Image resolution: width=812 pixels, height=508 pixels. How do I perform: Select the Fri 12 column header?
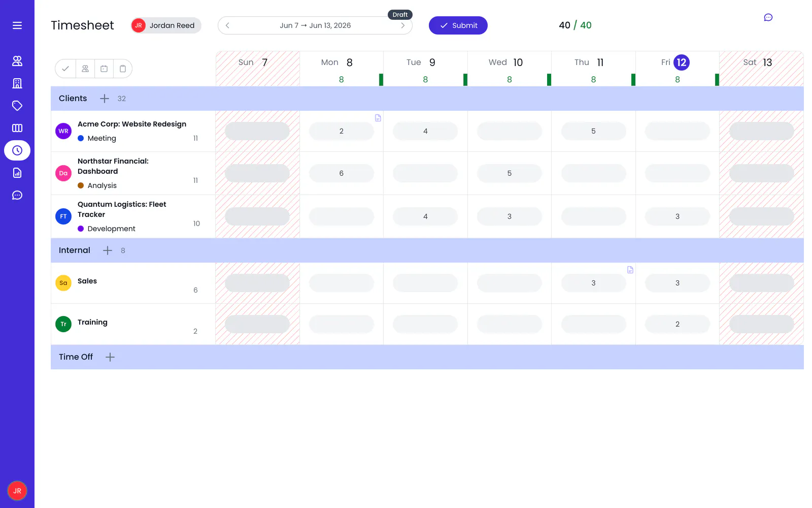[677, 69]
